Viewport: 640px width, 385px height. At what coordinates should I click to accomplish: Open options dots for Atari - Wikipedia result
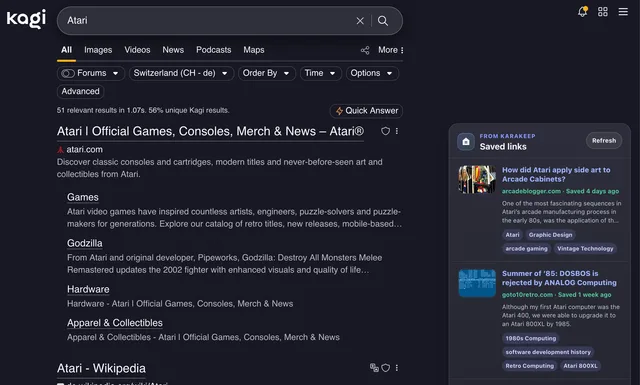[397, 367]
